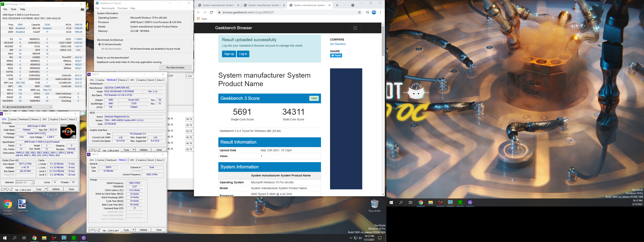The image size is (644, 242).
Task: Click the blue 1300 Chrome profile avatar
Action: point(374,12)
